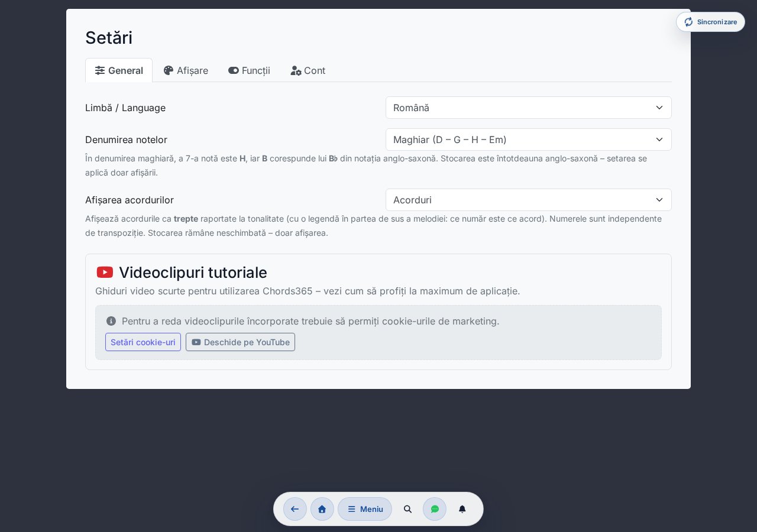This screenshot has height=532, width=757.
Task: Open notifications bell icon
Action: click(x=462, y=509)
